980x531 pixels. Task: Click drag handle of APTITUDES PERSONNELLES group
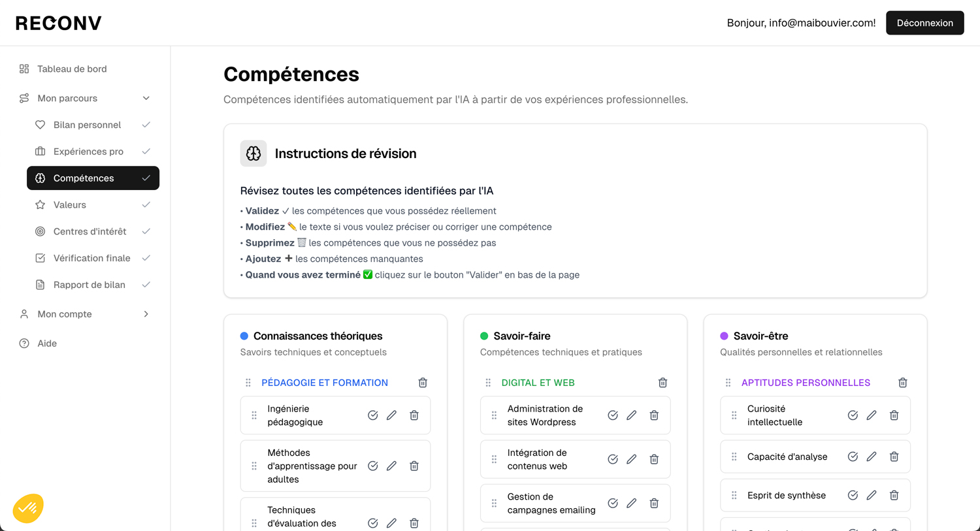pos(728,383)
